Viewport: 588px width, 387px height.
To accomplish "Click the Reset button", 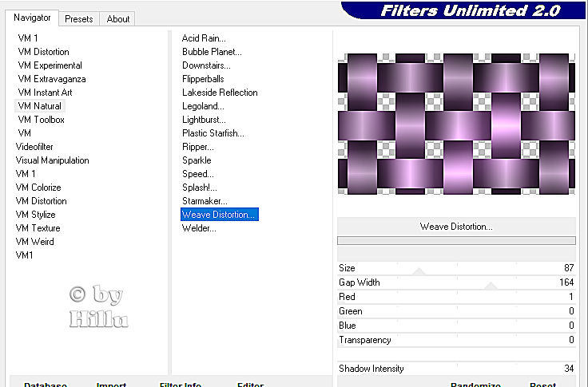I will [542, 385].
